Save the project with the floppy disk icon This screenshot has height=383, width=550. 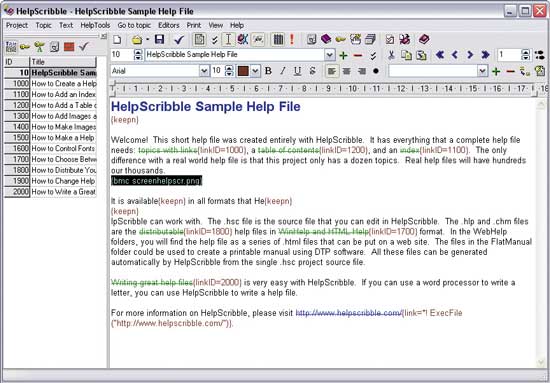(160, 39)
